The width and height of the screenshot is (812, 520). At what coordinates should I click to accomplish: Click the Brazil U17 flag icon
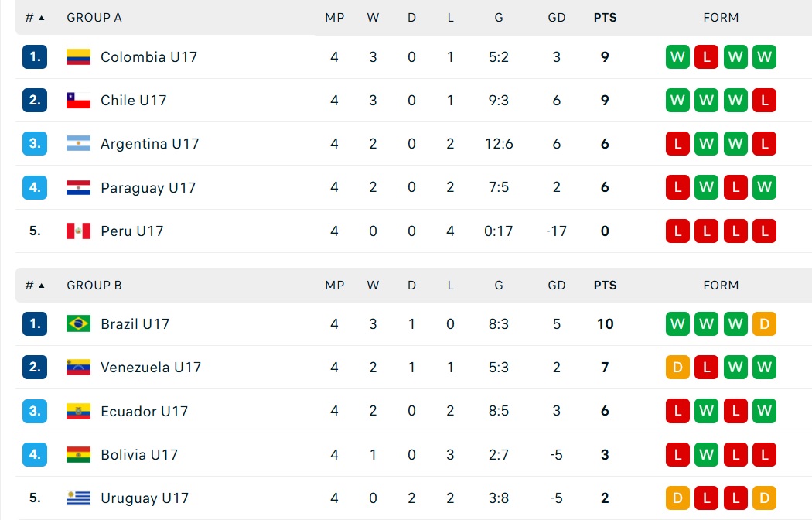point(78,323)
